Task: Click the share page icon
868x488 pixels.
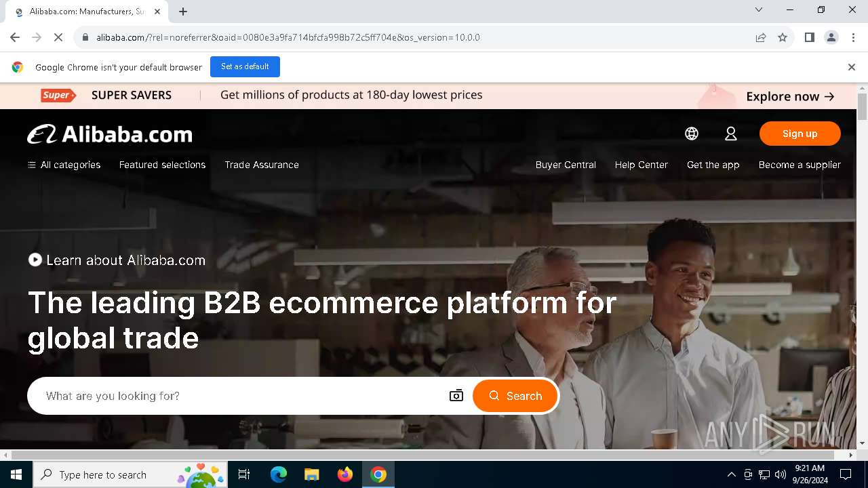Action: click(761, 37)
